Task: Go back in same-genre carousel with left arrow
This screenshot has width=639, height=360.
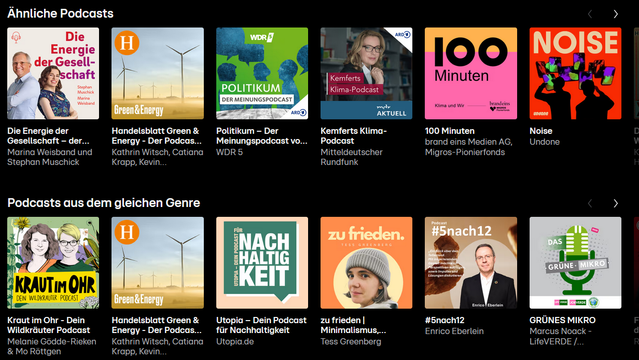Action: 590,203
